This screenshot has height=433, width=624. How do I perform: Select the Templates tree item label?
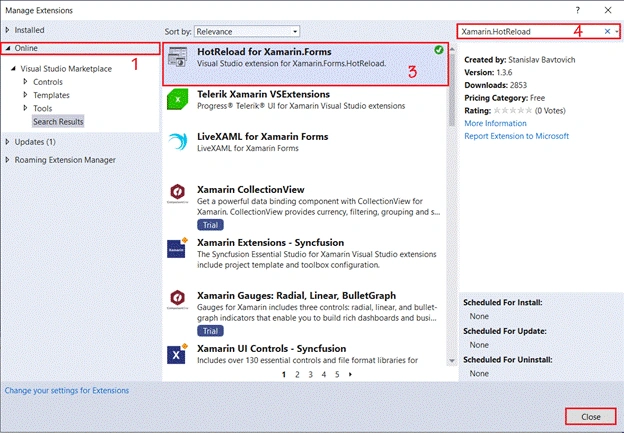[x=51, y=95]
